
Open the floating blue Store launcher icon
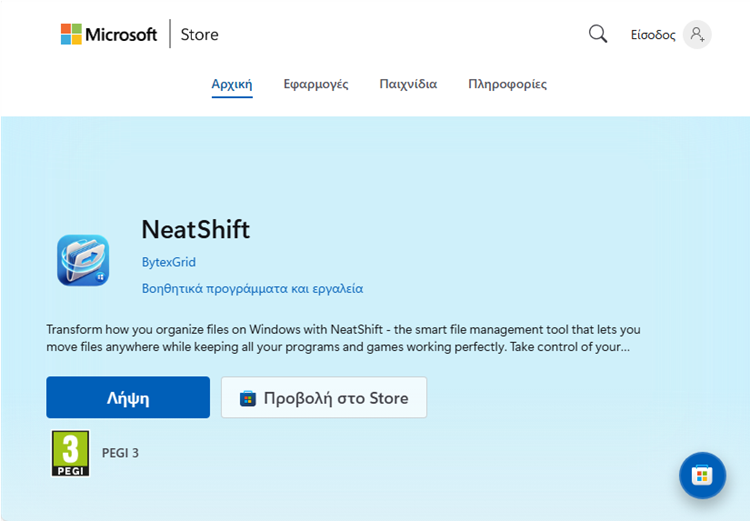(x=702, y=475)
